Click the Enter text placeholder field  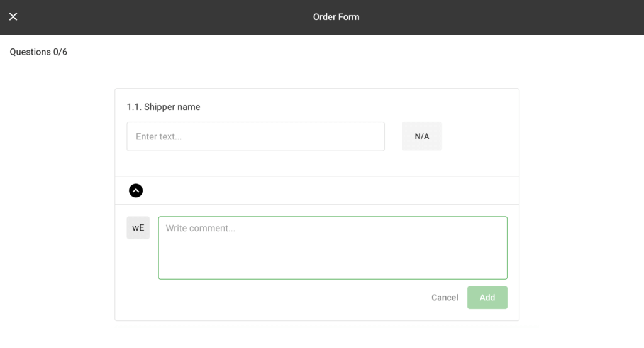255,136
